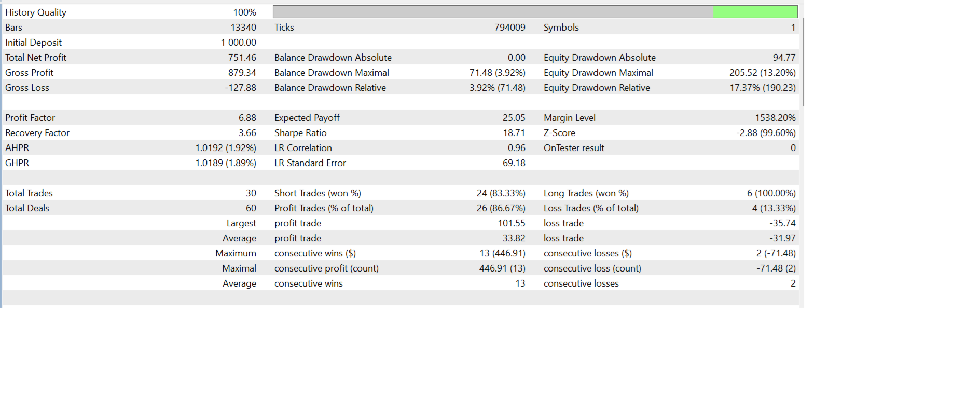Select the "Symbols" label
Viewport: 980px width, 406px height.
coord(561,28)
